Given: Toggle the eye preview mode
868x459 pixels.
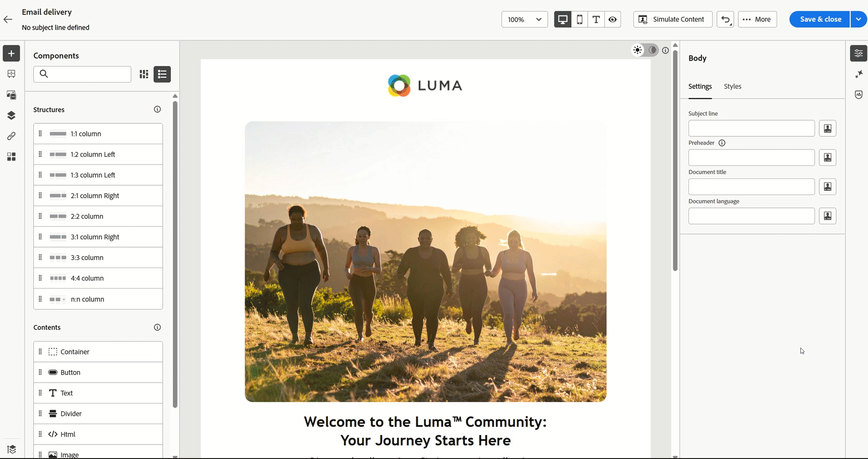Looking at the screenshot, I should [613, 19].
